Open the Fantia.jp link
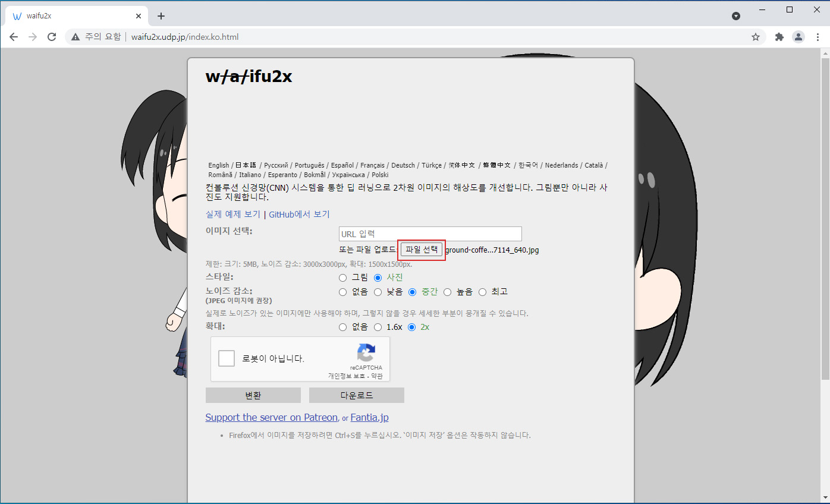830x504 pixels. pyautogui.click(x=369, y=417)
